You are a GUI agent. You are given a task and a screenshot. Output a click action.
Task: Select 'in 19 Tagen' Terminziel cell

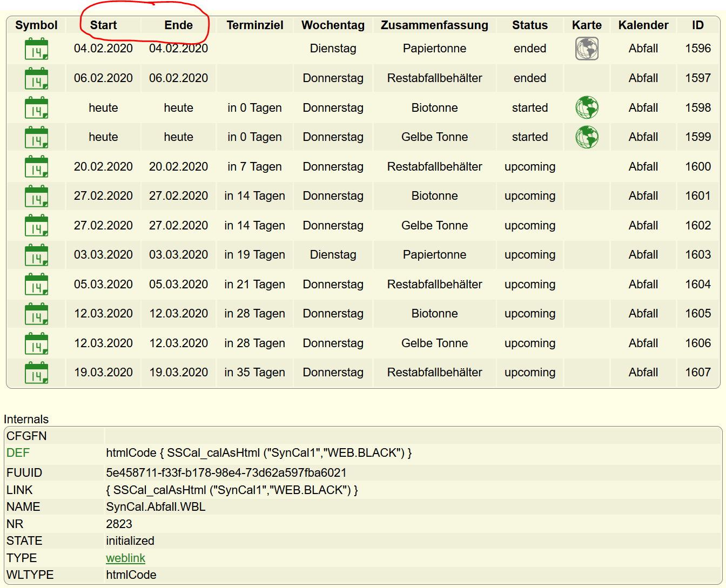255,255
